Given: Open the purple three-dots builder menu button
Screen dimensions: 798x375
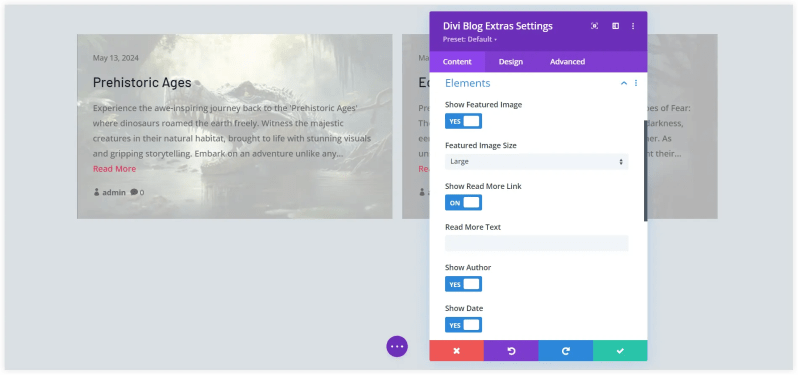Looking at the screenshot, I should (x=397, y=347).
